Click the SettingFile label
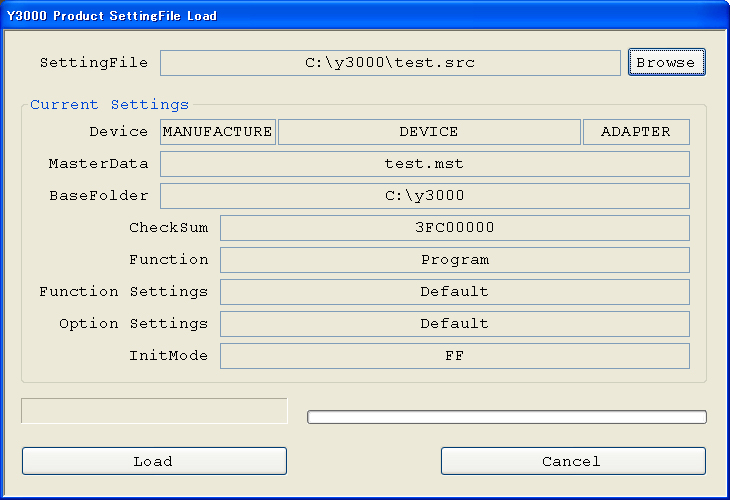The height and width of the screenshot is (500, 730). point(94,62)
